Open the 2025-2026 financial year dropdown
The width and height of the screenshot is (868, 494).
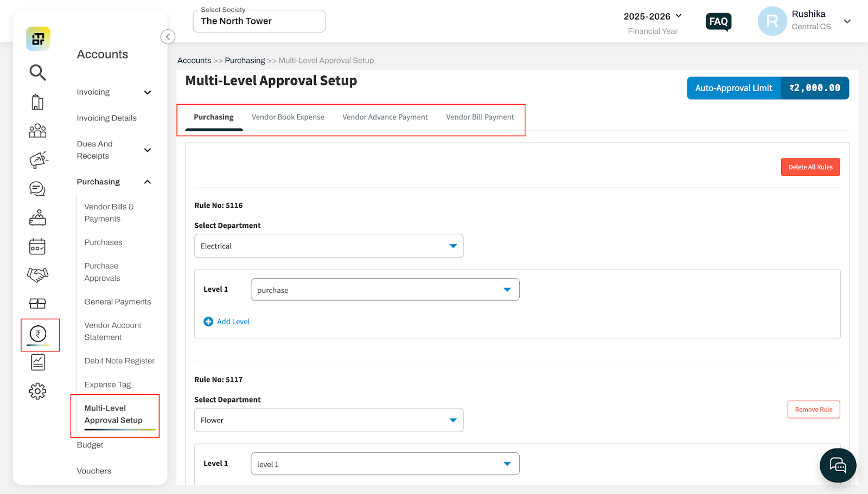click(x=653, y=16)
